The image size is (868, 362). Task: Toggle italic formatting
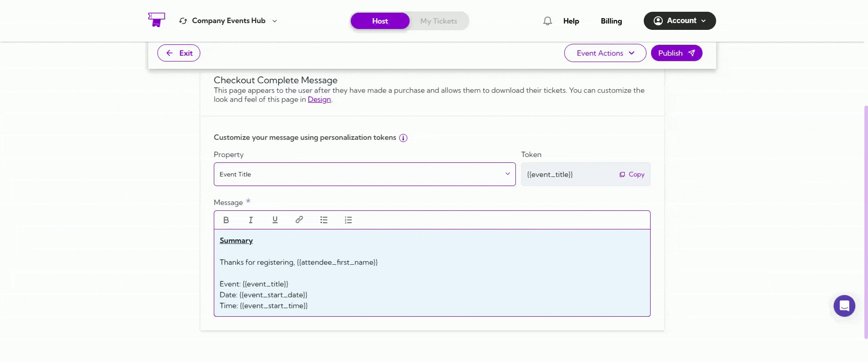250,220
